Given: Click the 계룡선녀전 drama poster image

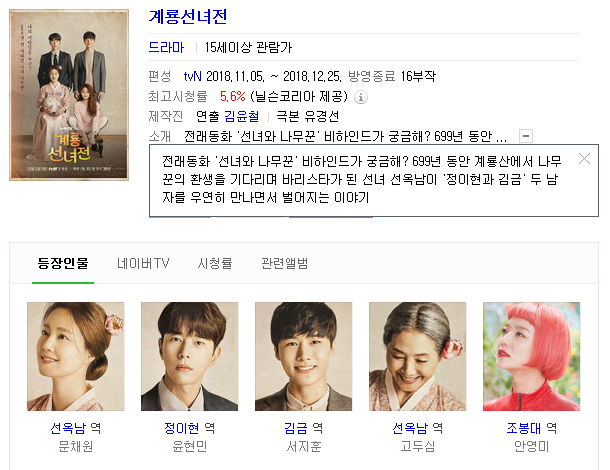Looking at the screenshot, I should tap(69, 95).
